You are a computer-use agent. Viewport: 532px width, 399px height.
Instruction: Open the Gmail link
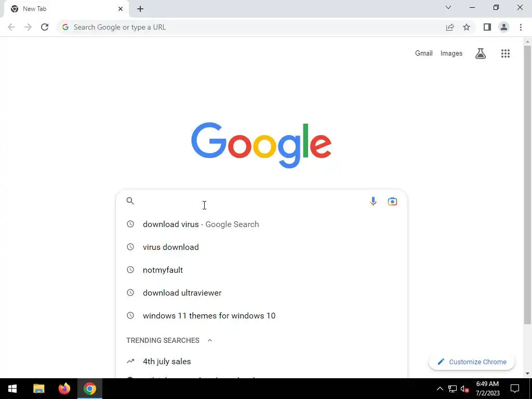424,54
